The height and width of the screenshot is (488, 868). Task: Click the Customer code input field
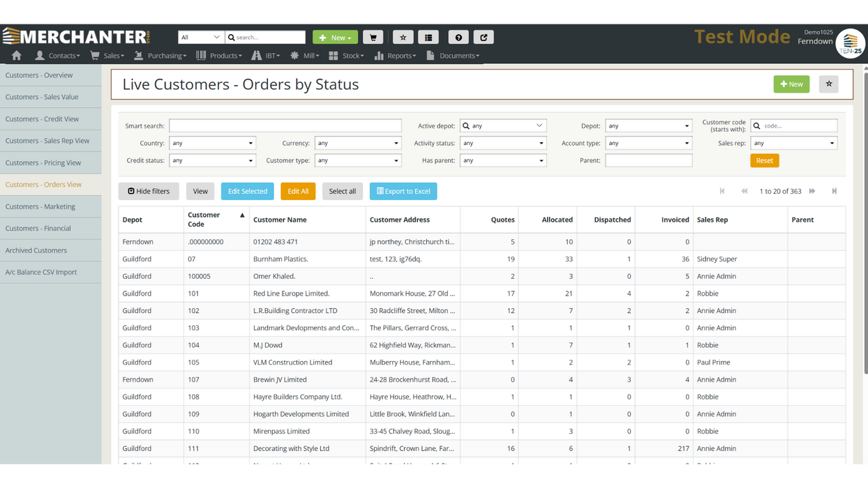click(794, 125)
